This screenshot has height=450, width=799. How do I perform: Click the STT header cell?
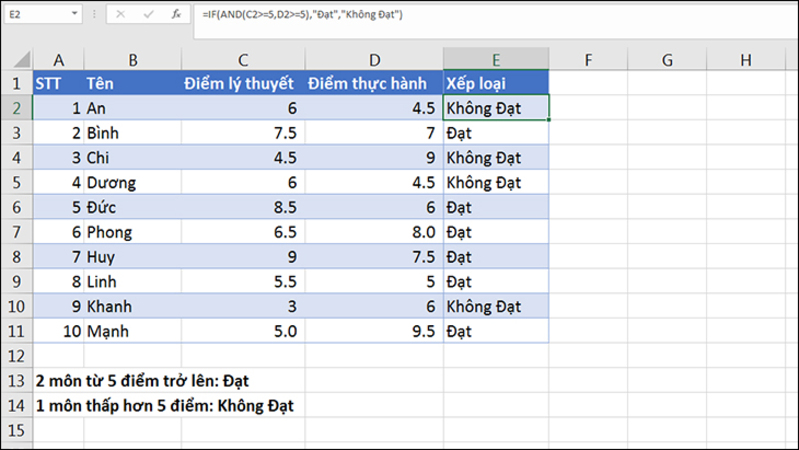point(59,83)
